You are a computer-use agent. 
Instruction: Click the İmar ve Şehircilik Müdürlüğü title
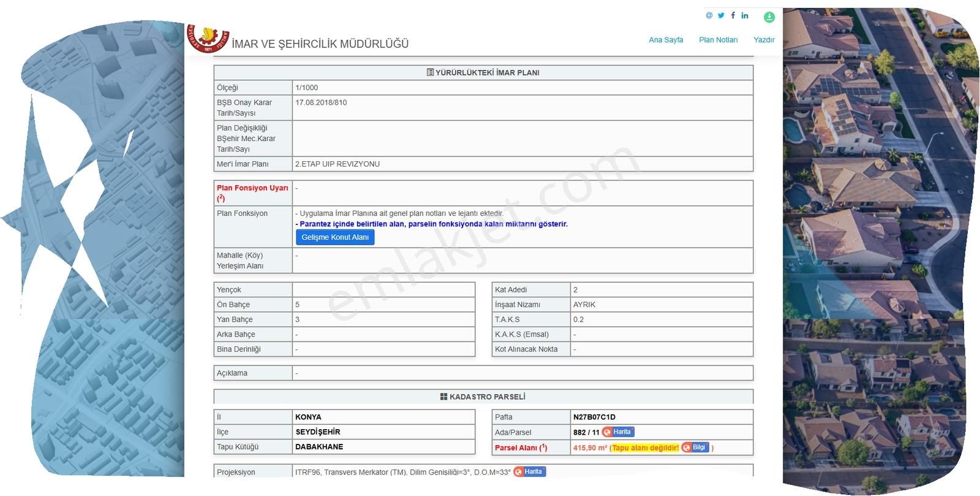click(320, 44)
